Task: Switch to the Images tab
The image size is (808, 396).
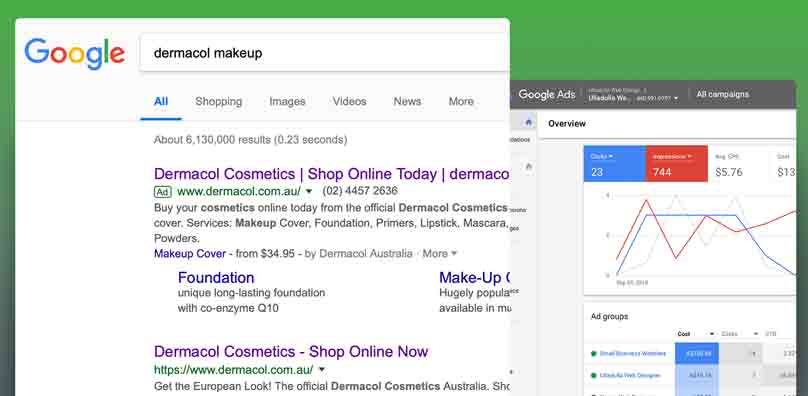Action: (287, 102)
